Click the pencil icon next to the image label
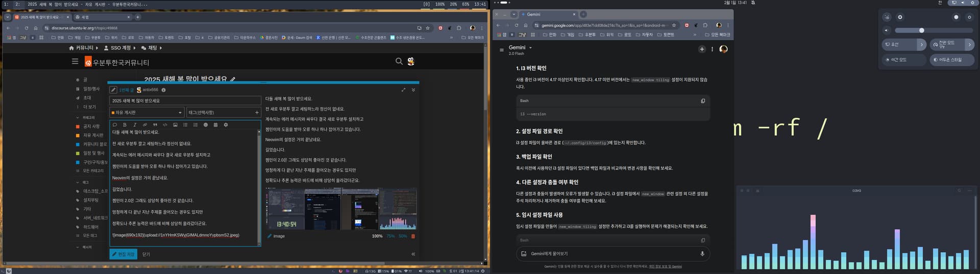Image resolution: width=980 pixels, height=274 pixels. [x=269, y=236]
